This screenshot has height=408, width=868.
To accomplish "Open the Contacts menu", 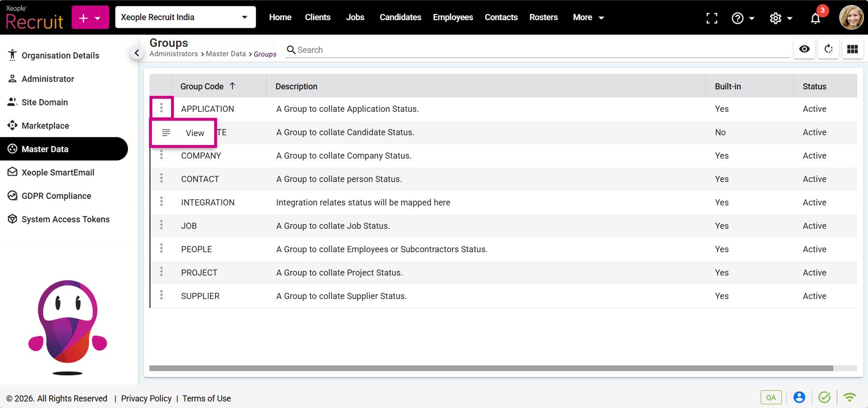I will click(501, 17).
